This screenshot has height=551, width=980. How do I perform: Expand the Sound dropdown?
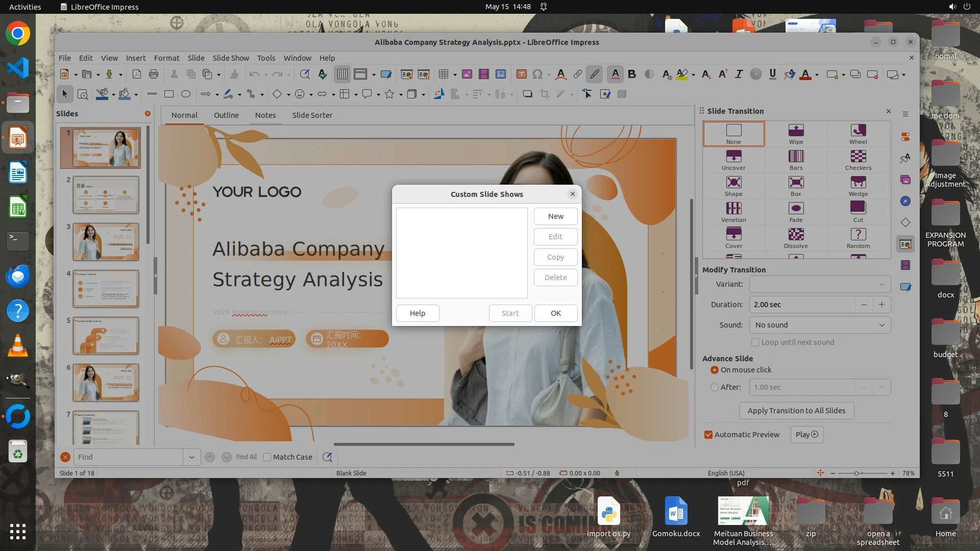click(820, 325)
